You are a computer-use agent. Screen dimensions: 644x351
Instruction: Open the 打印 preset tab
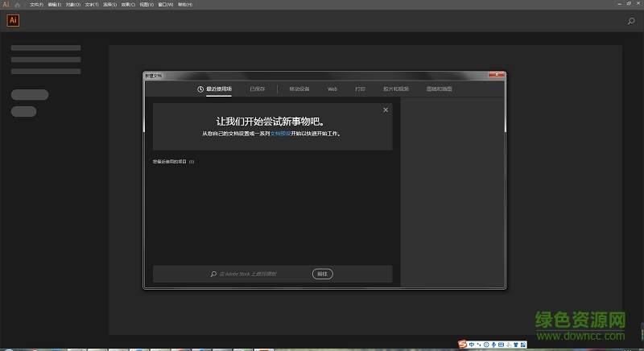point(360,89)
